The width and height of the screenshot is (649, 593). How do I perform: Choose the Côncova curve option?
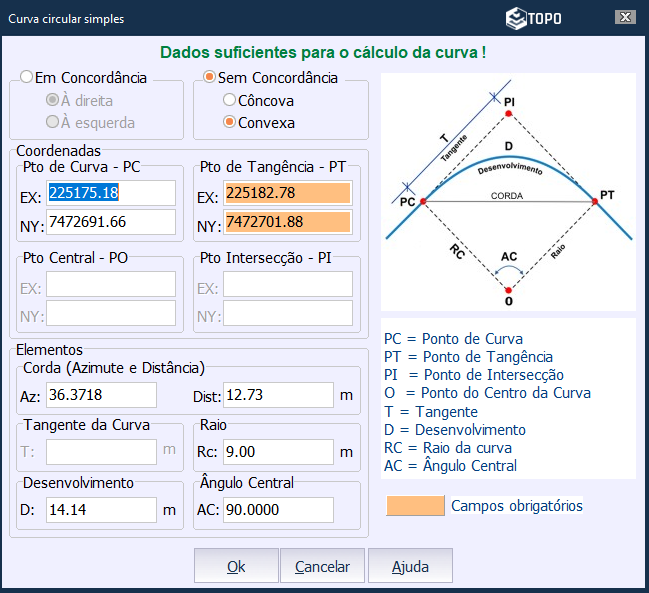[x=229, y=100]
